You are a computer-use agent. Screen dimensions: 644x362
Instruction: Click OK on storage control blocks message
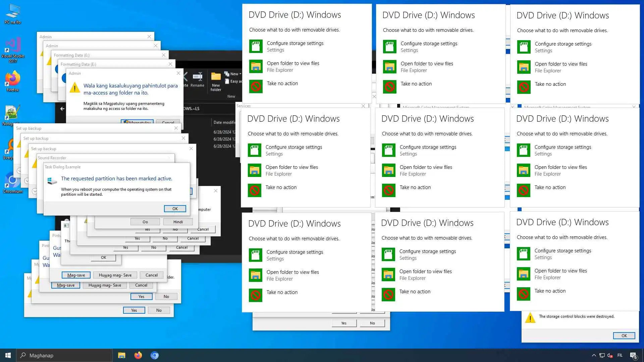pyautogui.click(x=624, y=336)
